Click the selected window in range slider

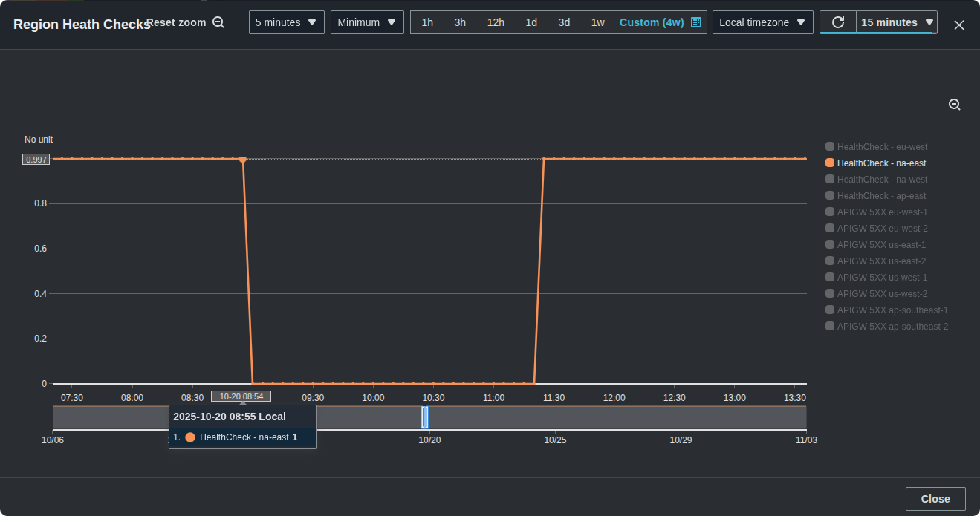(x=424, y=417)
